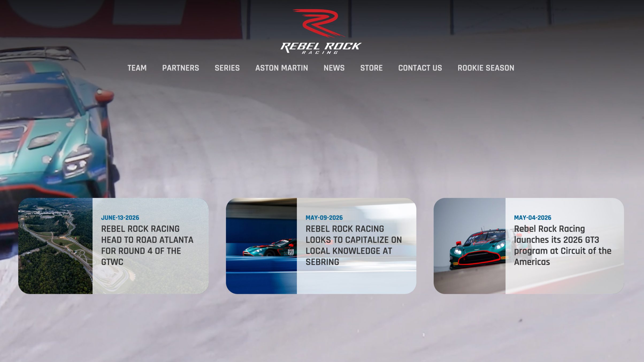Click the Rebel Rock Racing logo
This screenshot has height=362, width=644.
pos(321,32)
